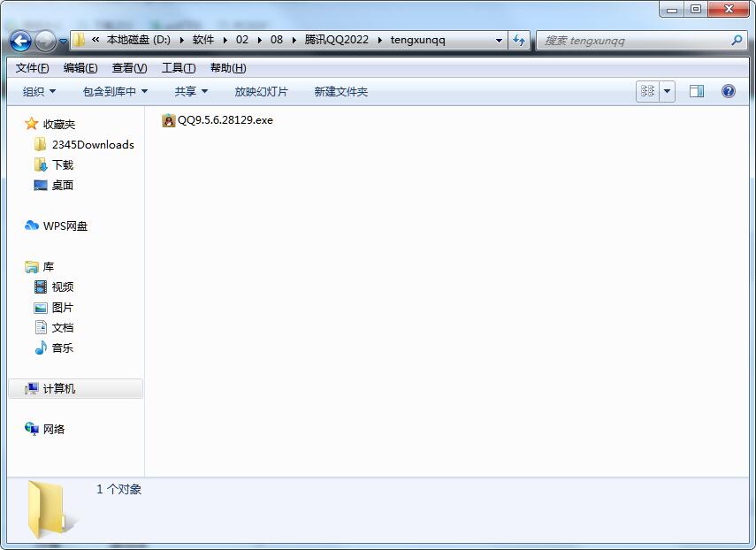Select 计算机 in navigation pane

click(59, 388)
